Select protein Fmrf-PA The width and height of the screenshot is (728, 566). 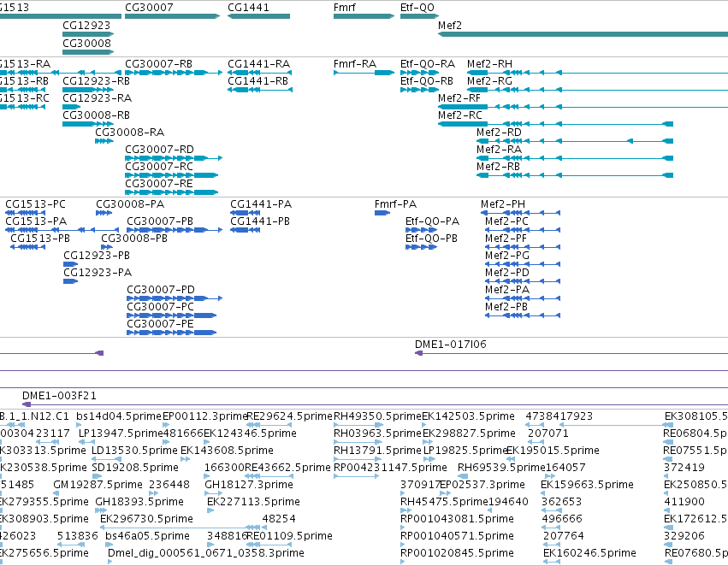tap(395, 204)
